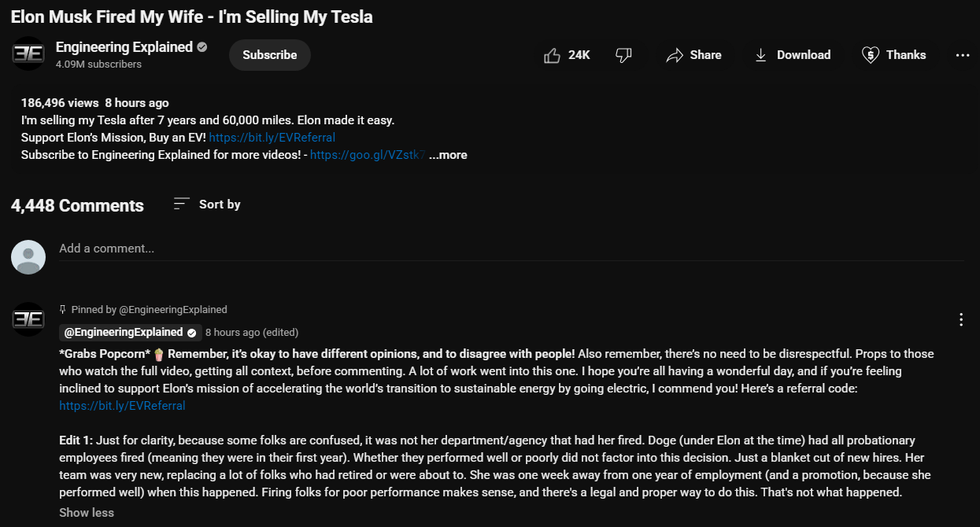Click Engineering Explained avatar beside pinned comment
Image resolution: width=980 pixels, height=527 pixels.
(x=28, y=319)
